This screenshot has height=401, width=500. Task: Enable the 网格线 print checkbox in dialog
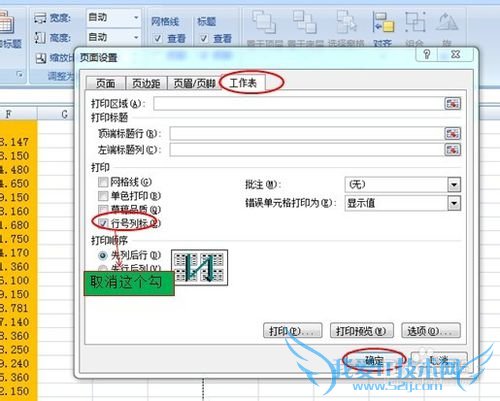(x=103, y=182)
